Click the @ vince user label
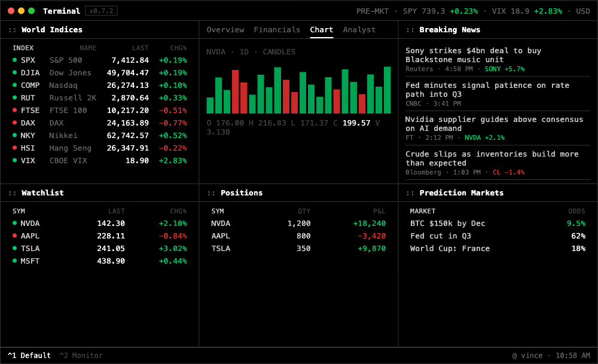This screenshot has width=598, height=364. point(527,356)
